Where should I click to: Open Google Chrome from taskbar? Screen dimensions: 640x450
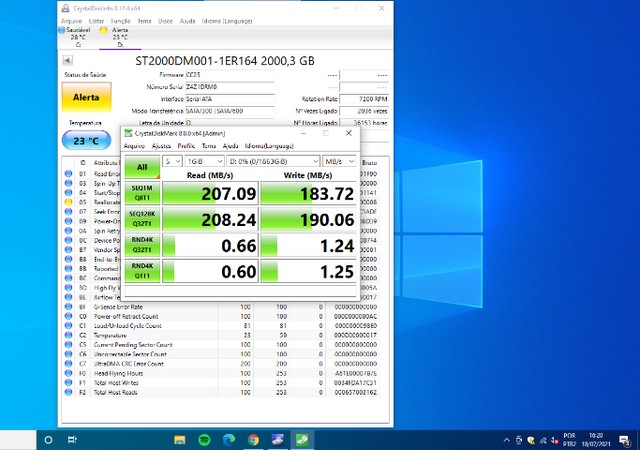point(253,440)
